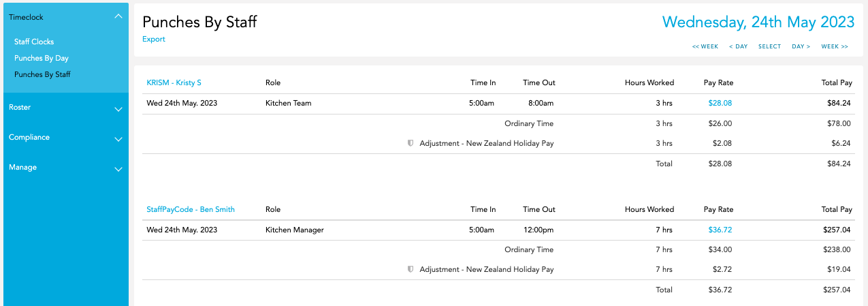This screenshot has width=868, height=306.
Task: Advance to next day
Action: [x=801, y=46]
